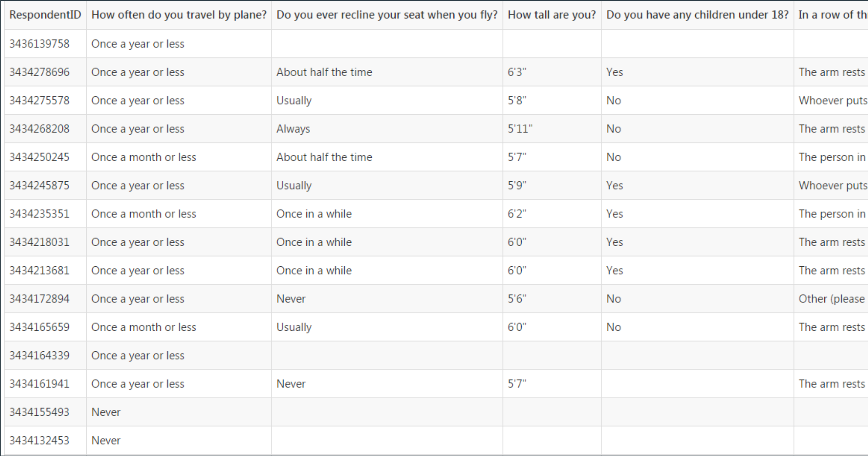The height and width of the screenshot is (456, 868).
Task: Click the 6'2" height cell
Action: point(552,214)
